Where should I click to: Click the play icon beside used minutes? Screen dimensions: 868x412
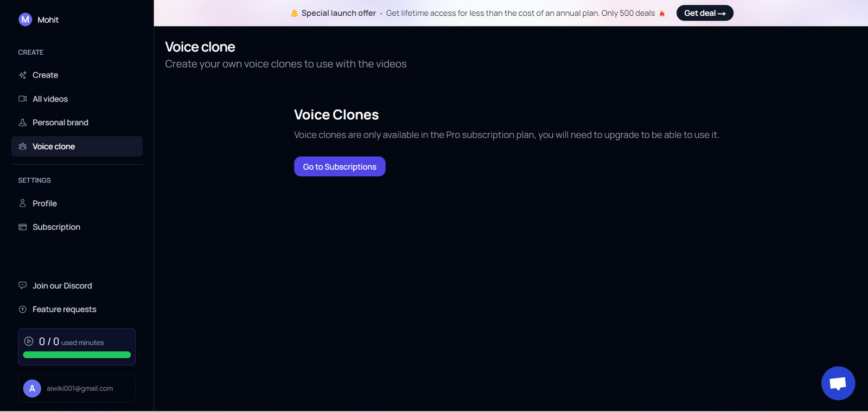coord(29,342)
